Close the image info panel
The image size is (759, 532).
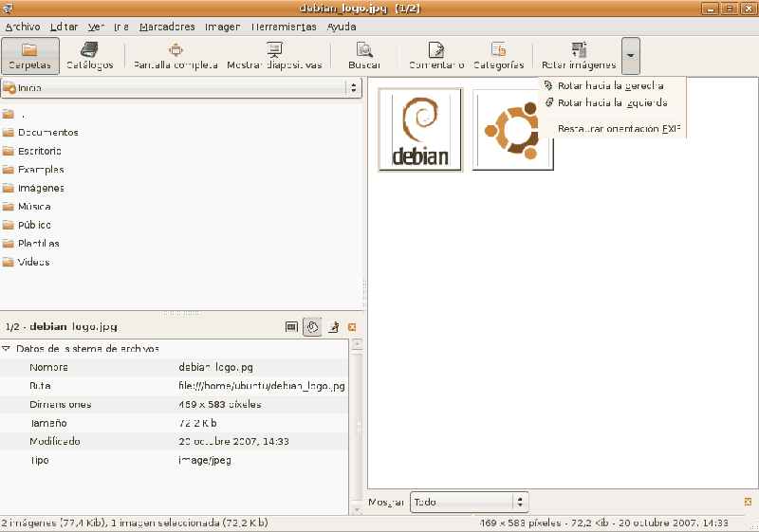coord(352,327)
